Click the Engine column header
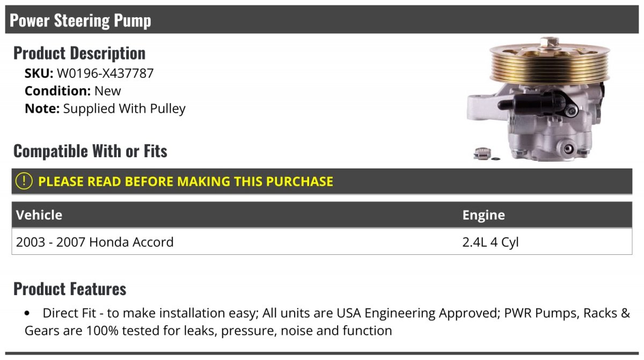 484,215
